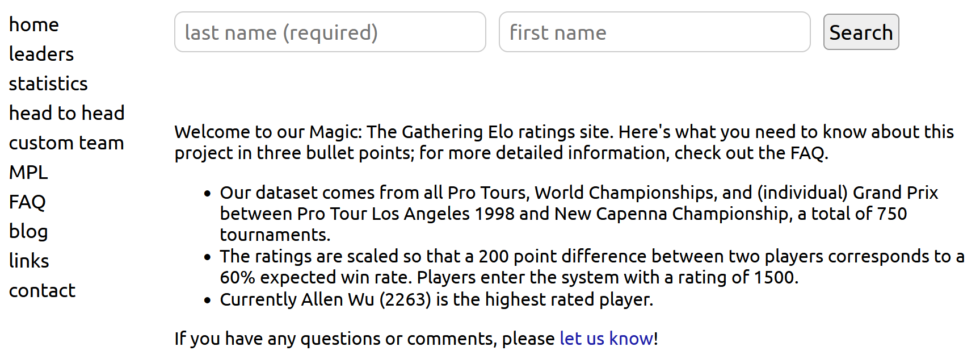Click the 'questions or comments' sentence
Image resolution: width=980 pixels, height=363 pixels.
coord(416,339)
